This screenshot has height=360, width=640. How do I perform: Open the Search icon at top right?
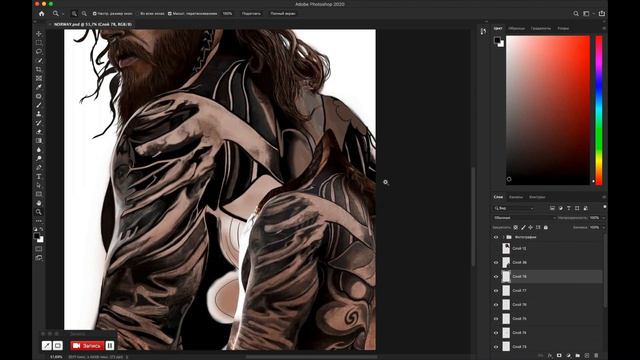click(576, 13)
